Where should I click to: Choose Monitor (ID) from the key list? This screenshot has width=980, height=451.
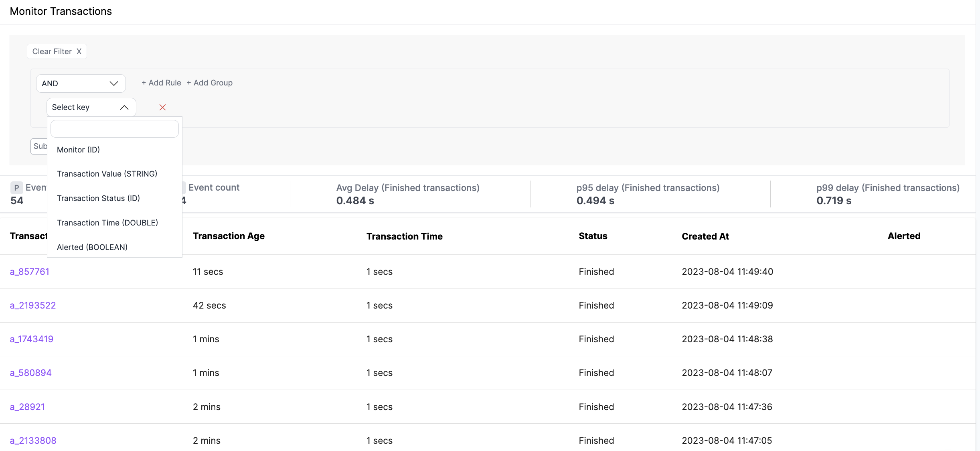coord(78,150)
